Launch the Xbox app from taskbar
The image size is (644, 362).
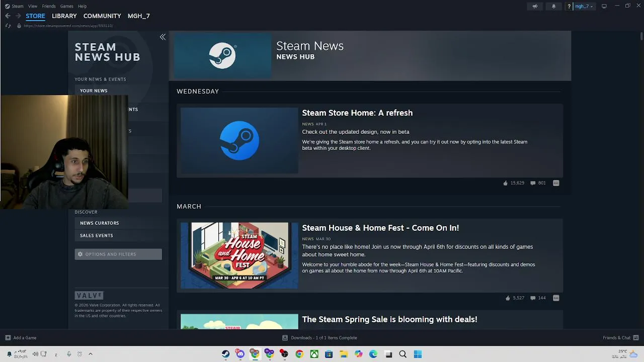pos(314,354)
